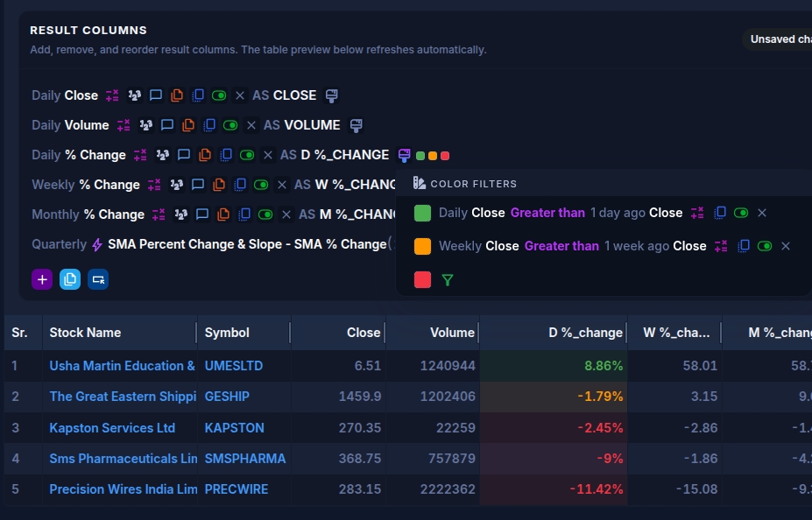Toggle Monthly % Change column on/off
The image size is (812, 520).
tap(265, 214)
